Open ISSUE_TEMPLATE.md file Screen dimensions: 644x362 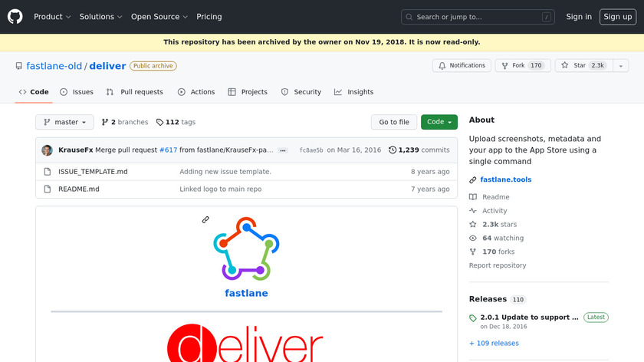(x=93, y=172)
